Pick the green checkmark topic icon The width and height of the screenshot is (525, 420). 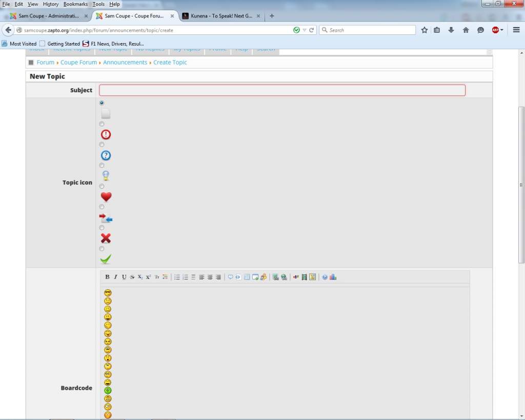click(x=102, y=249)
